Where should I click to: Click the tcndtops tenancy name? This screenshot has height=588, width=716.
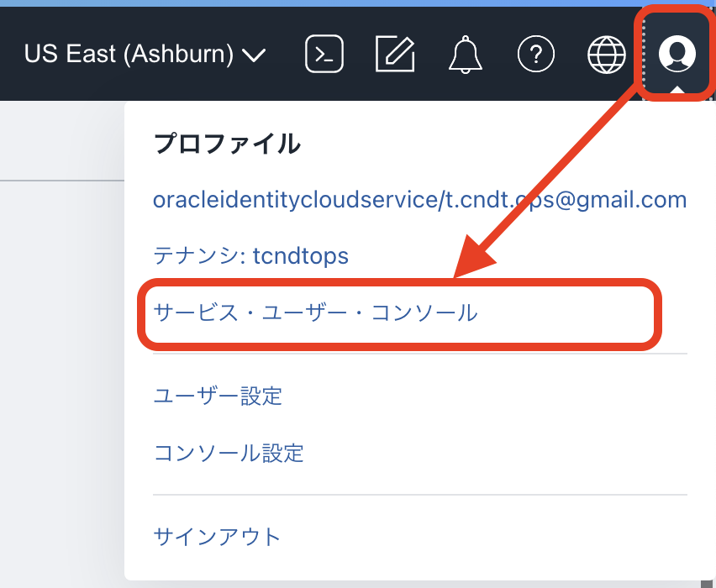pos(300,255)
